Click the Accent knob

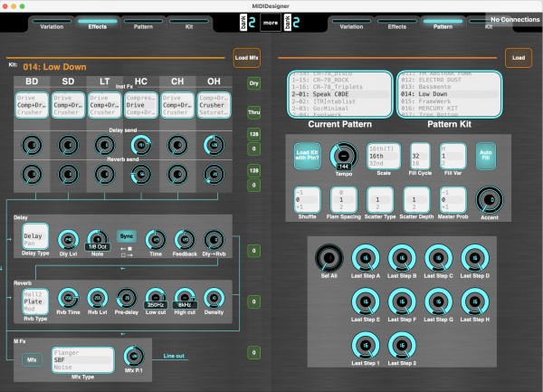pos(490,200)
